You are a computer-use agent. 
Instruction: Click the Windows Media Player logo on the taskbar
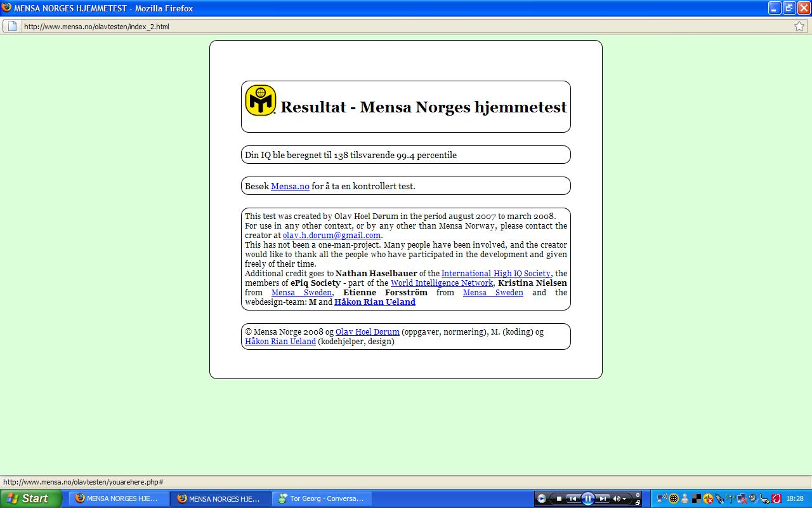541,498
